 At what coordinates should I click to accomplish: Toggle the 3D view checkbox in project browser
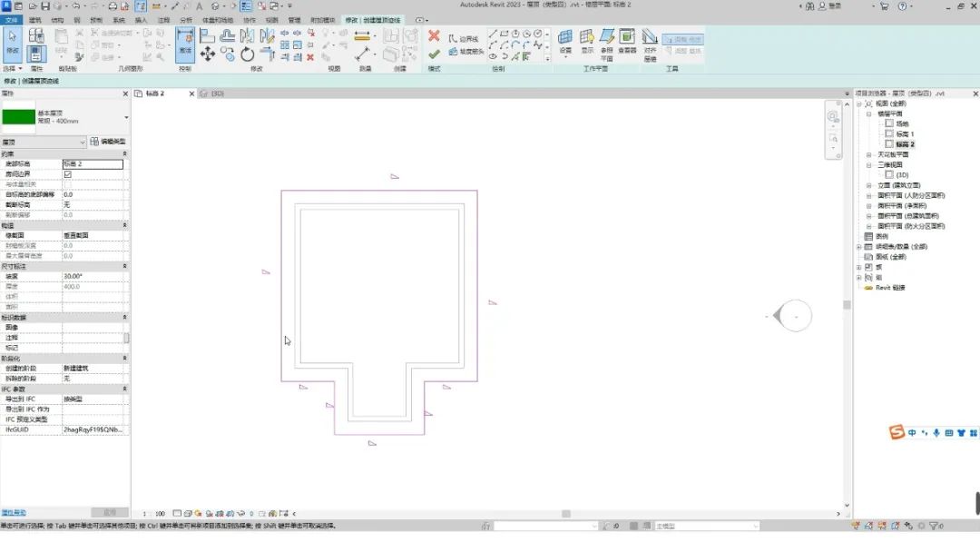[x=889, y=174]
